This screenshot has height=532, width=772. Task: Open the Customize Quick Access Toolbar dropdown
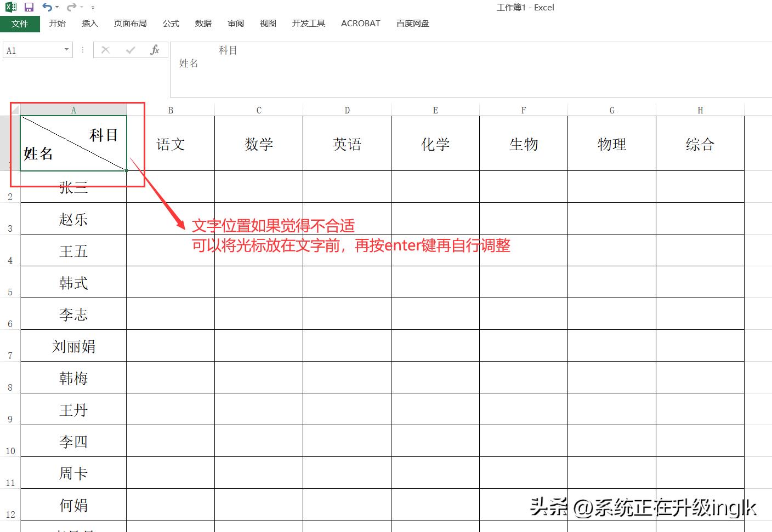coord(93,8)
